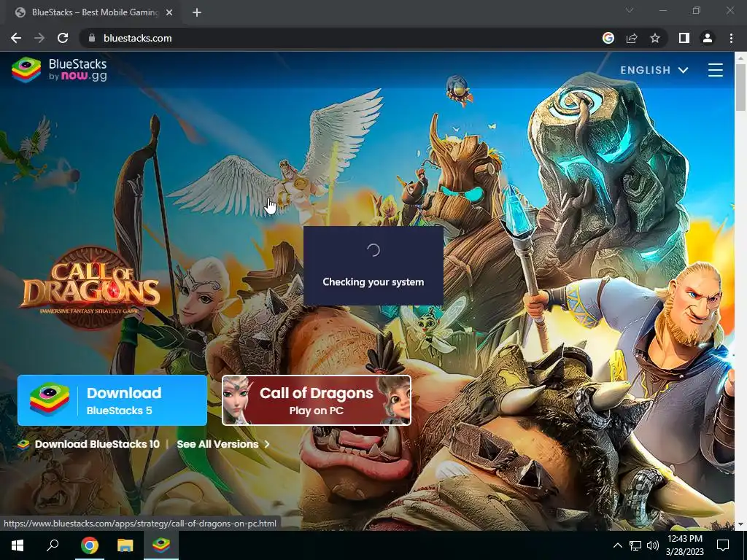Click the scrollbar down arrow
Viewport: 747px width, 560px height.
pyautogui.click(x=740, y=525)
